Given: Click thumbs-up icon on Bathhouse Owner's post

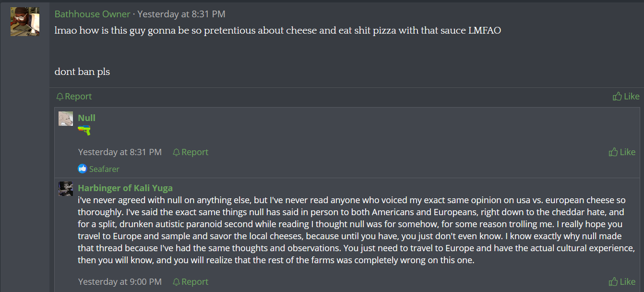Looking at the screenshot, I should [x=617, y=97].
